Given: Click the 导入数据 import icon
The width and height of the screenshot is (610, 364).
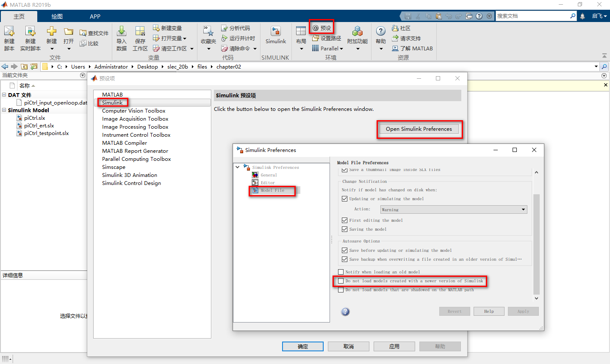Looking at the screenshot, I should [x=122, y=31].
